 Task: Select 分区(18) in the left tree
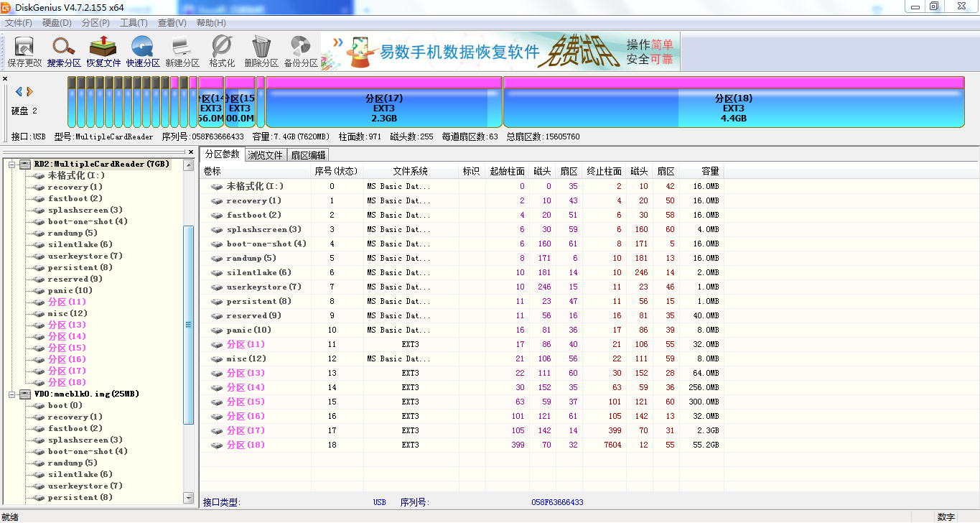[67, 382]
